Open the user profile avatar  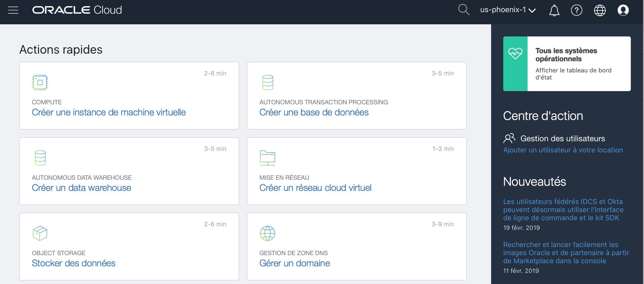click(623, 10)
